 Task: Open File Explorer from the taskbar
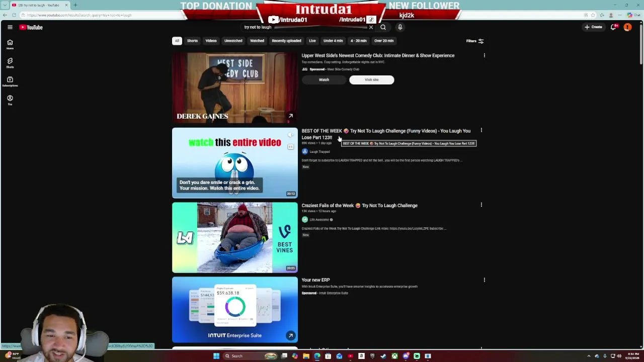click(306, 356)
